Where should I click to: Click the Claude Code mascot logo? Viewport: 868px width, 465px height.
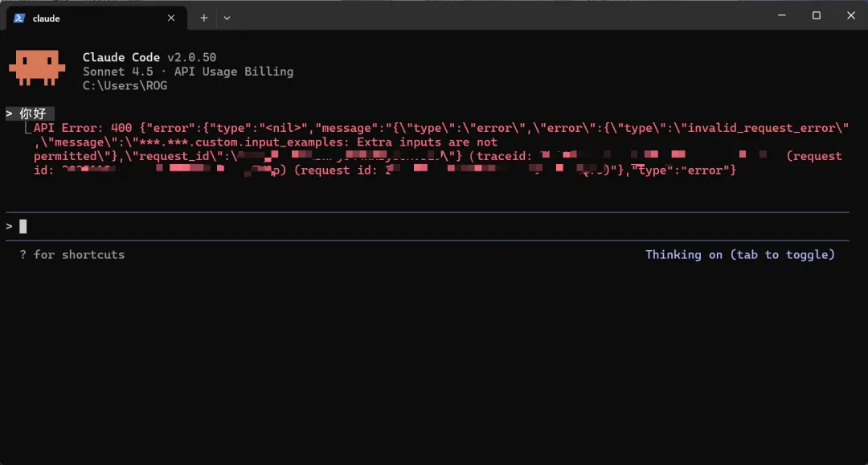click(37, 68)
